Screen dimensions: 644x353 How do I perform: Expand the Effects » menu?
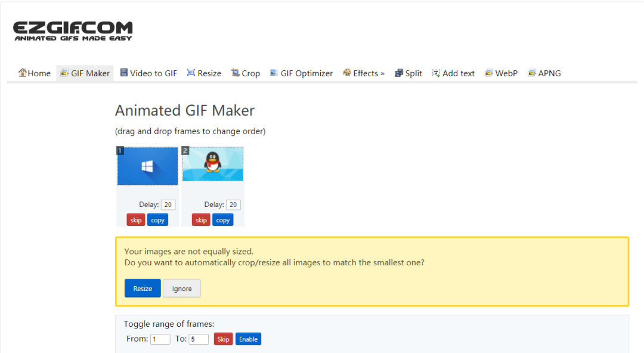tap(369, 73)
